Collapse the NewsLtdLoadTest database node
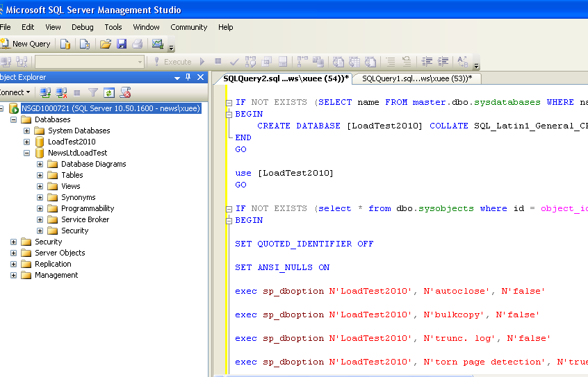588x377 pixels. [26, 153]
